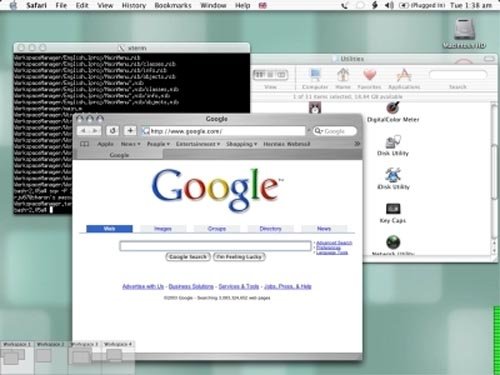Click the red icon next to Help menu
Image resolution: width=500 pixels, height=375 pixels.
(263, 5)
